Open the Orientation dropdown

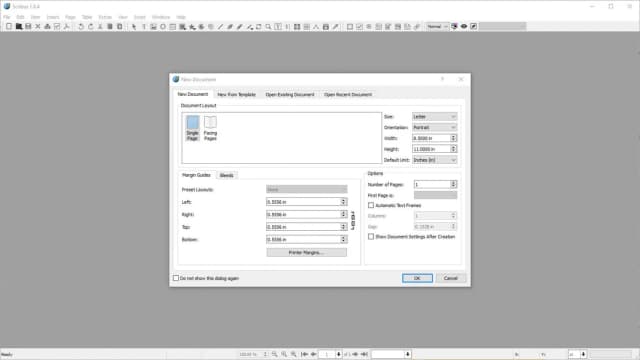click(434, 127)
